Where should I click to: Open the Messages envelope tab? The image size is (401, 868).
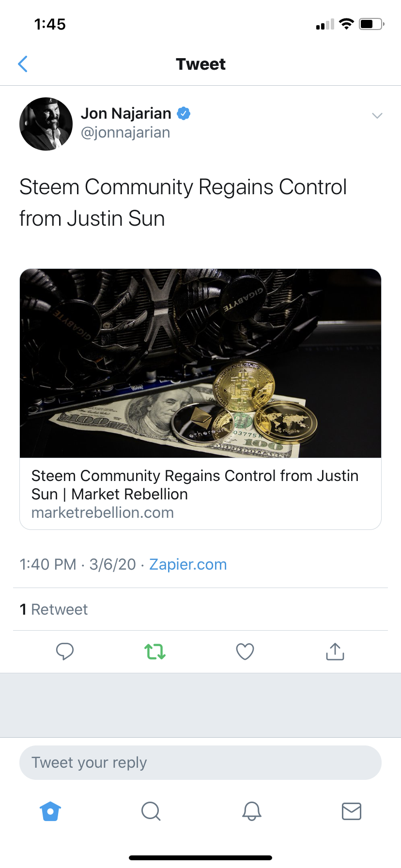point(352,811)
